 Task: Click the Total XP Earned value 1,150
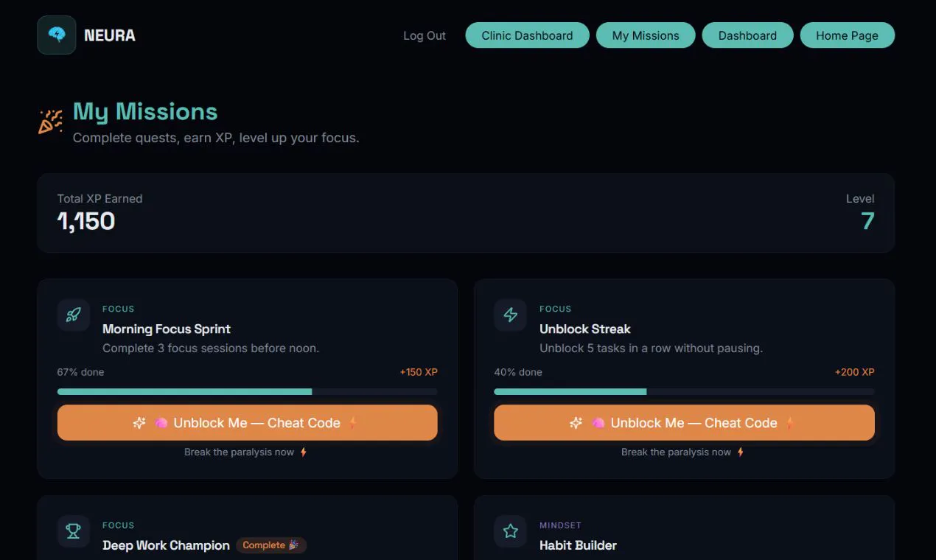[x=86, y=221]
